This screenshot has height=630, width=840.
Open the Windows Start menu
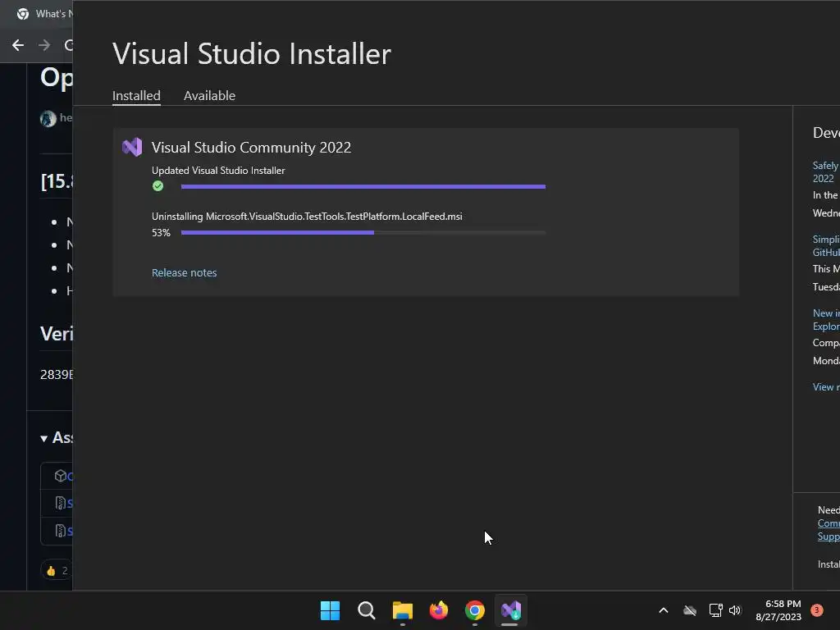[330, 610]
